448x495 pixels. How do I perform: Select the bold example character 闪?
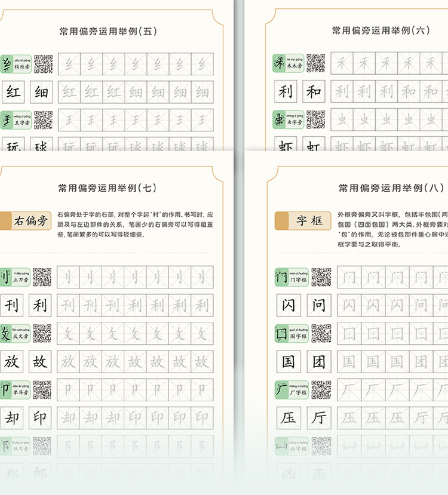[x=289, y=305]
